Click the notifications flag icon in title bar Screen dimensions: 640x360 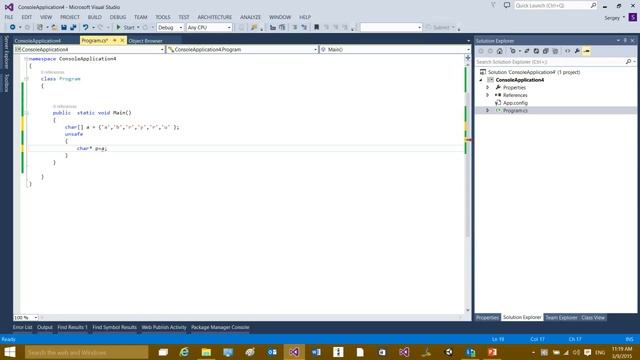[x=493, y=5]
